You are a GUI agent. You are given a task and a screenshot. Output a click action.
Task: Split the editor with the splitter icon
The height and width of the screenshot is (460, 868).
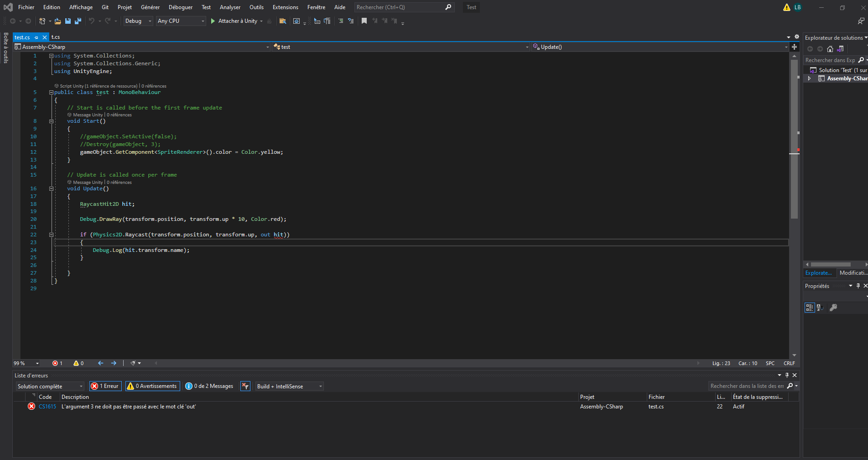(794, 47)
